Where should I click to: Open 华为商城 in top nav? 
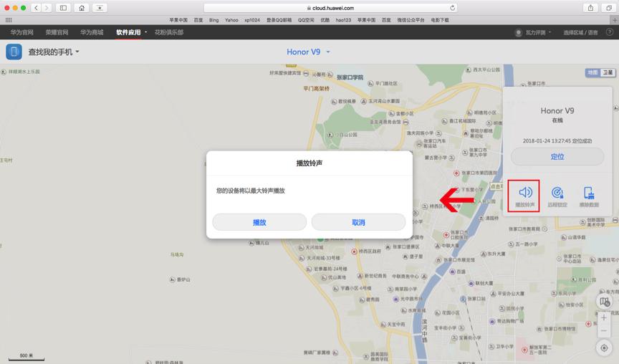tap(92, 32)
